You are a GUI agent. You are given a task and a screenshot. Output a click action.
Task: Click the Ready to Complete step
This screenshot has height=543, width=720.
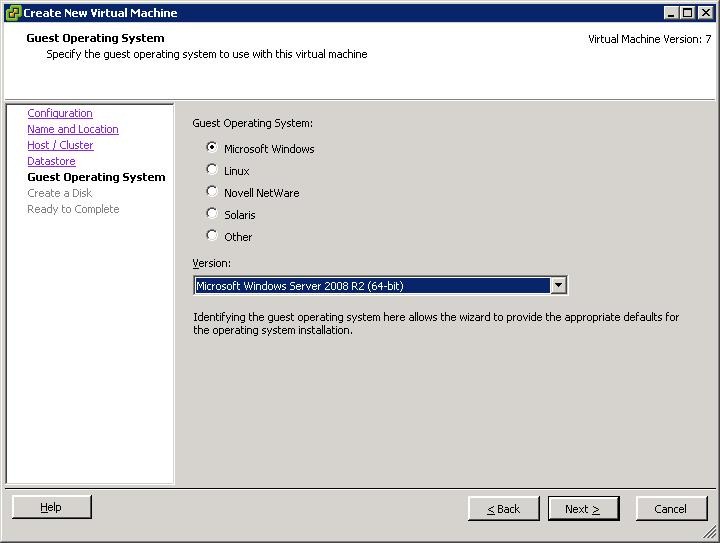click(73, 210)
